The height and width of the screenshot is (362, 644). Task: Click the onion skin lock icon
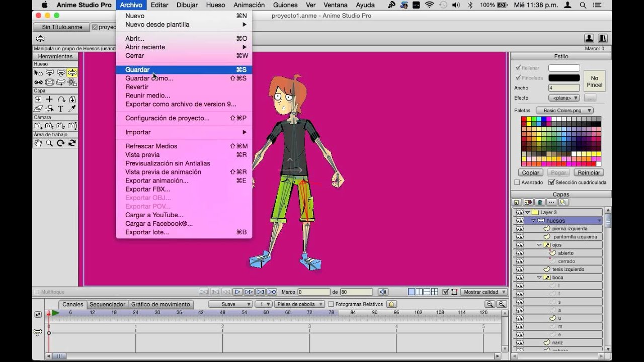[391, 304]
